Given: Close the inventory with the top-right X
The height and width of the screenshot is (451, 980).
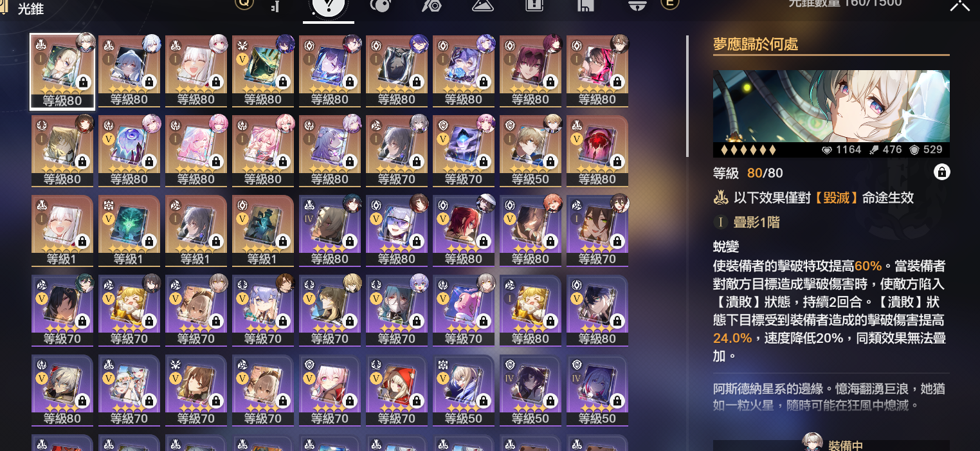Looking at the screenshot, I should (x=960, y=4).
